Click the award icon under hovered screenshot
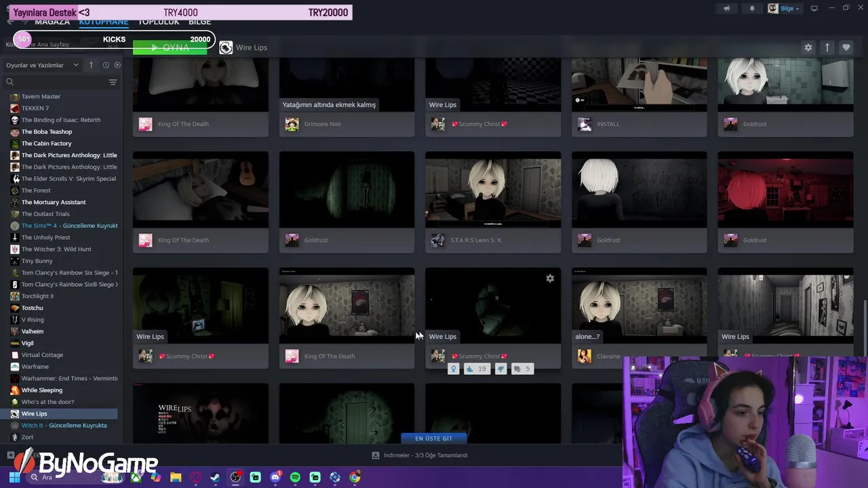 tap(453, 369)
